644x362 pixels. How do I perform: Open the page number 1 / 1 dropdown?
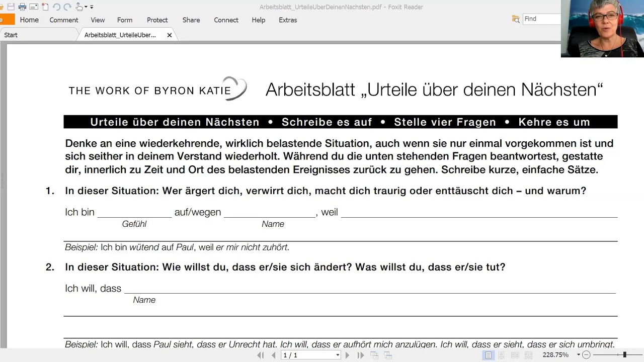pos(338,355)
